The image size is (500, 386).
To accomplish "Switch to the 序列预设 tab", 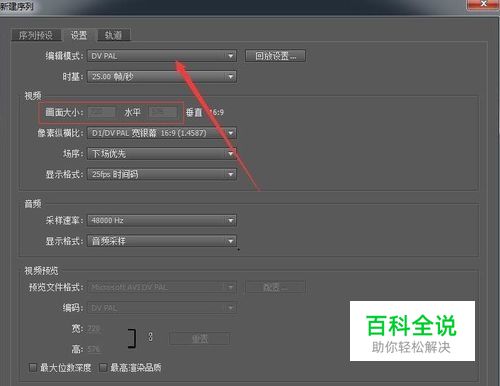I will pyautogui.click(x=36, y=35).
